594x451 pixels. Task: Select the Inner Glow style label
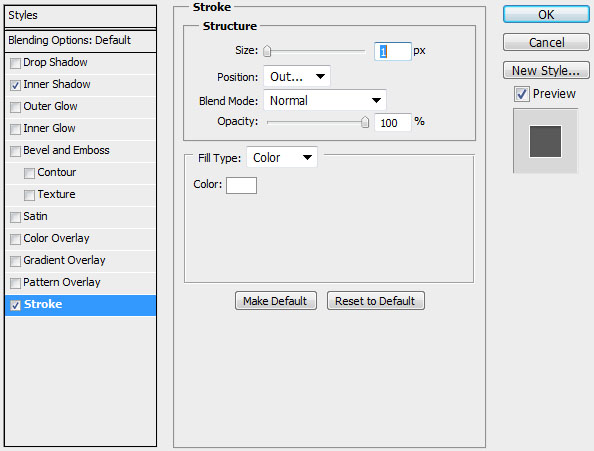(x=49, y=128)
